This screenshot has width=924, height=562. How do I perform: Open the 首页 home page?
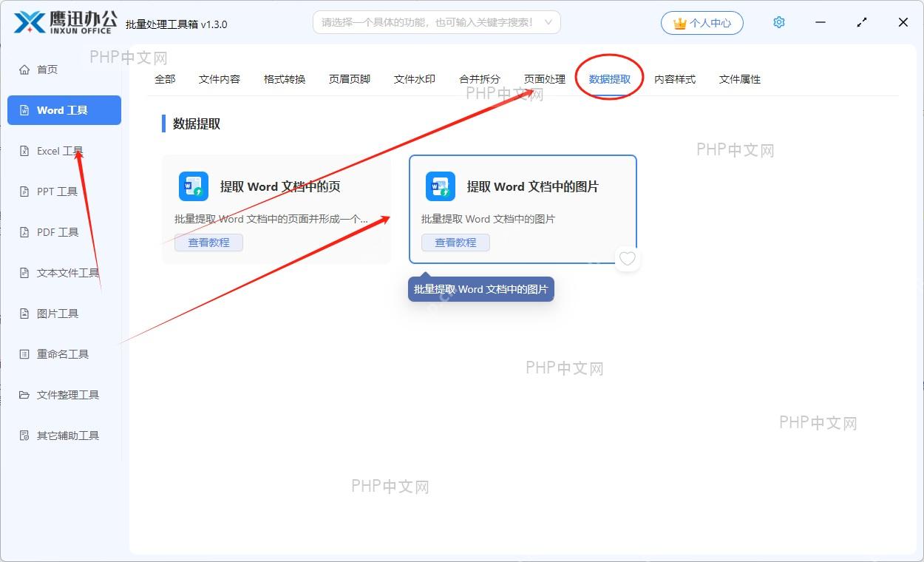tap(47, 70)
